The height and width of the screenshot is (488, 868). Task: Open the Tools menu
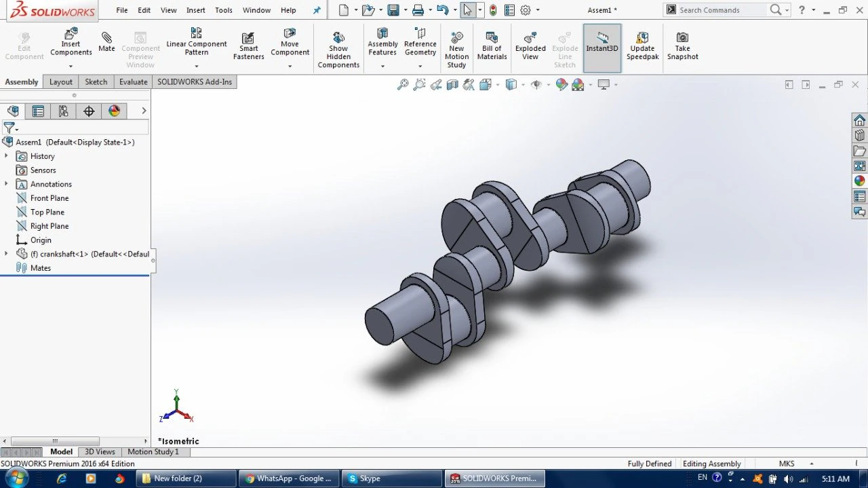(x=224, y=10)
